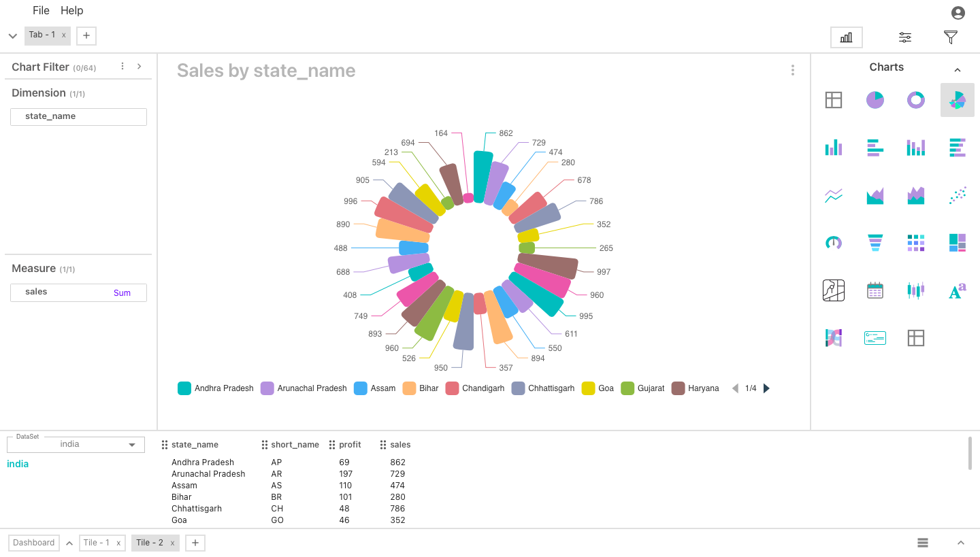Open the chart type panel bar-graph button
Screen dimensions: 980x557
(847, 37)
